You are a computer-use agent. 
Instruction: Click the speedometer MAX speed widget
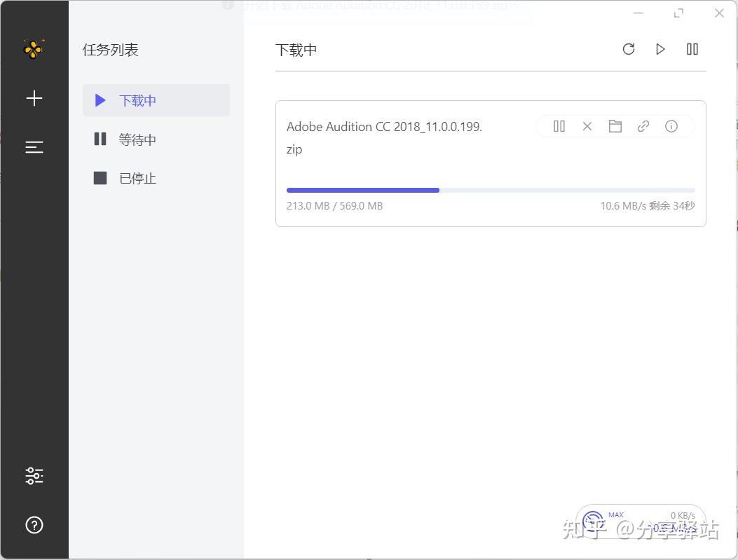click(641, 521)
